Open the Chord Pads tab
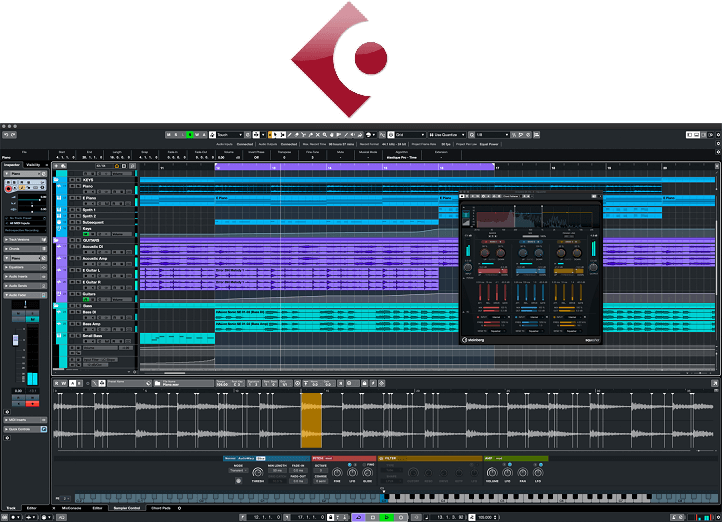 pos(161,508)
